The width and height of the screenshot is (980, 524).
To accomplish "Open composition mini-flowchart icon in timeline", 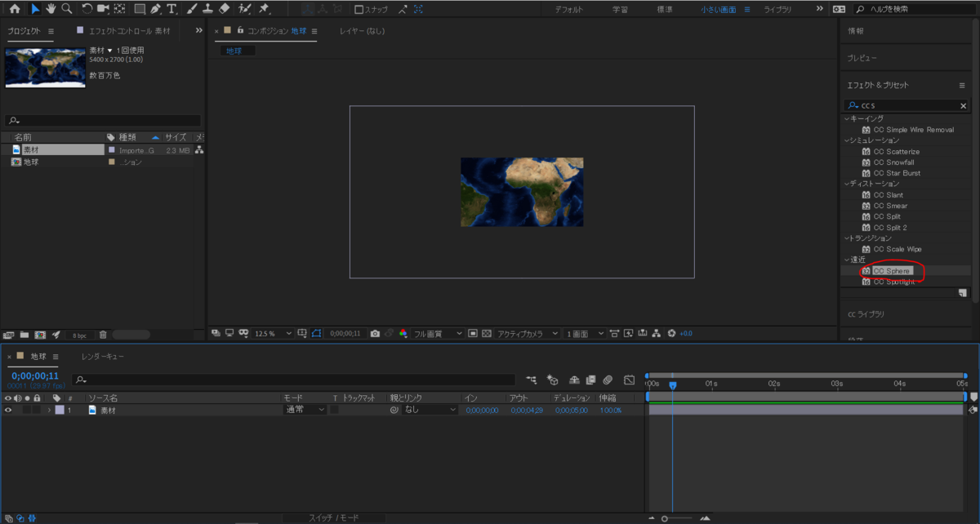I will [532, 380].
